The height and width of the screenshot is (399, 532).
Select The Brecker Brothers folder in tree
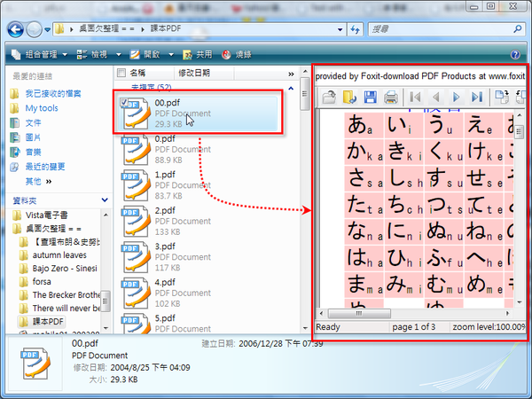pyautogui.click(x=66, y=295)
